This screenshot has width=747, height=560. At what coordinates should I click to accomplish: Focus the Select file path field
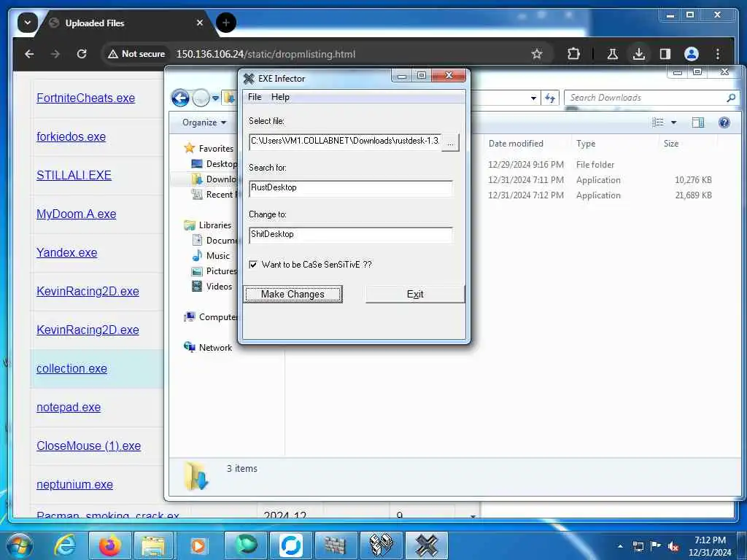345,141
